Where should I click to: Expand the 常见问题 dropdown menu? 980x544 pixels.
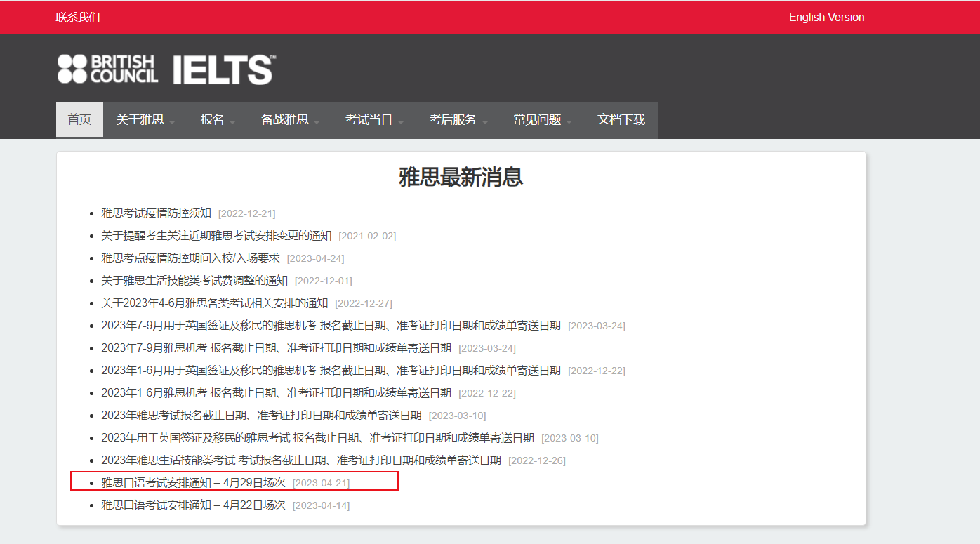[543, 120]
